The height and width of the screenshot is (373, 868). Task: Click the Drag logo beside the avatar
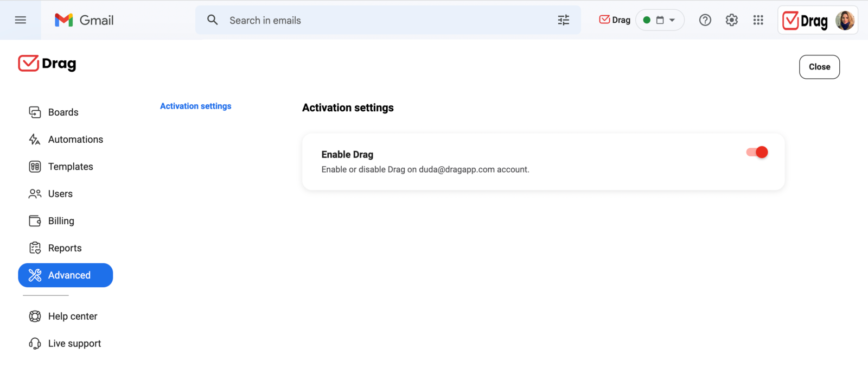coord(805,21)
